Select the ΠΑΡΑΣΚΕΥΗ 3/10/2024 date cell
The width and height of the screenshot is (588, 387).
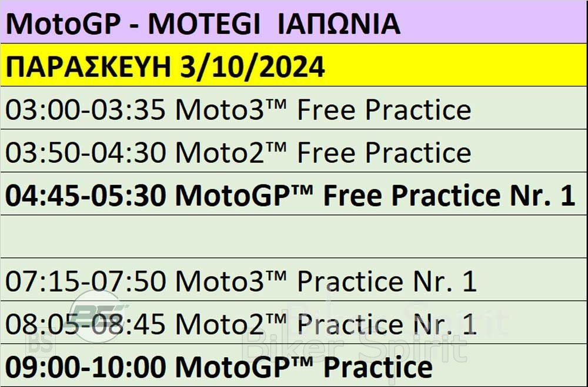coord(293,65)
